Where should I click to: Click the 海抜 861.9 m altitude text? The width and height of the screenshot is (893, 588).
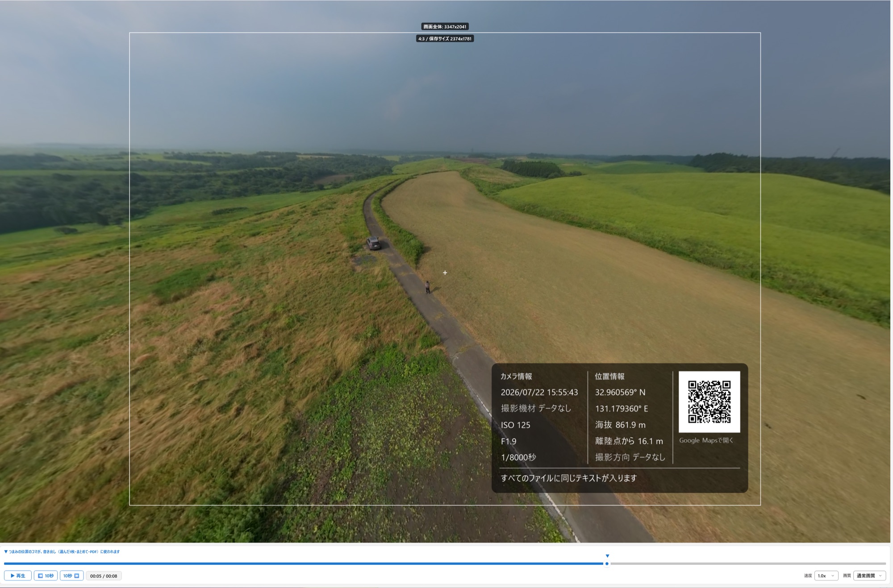click(x=620, y=425)
